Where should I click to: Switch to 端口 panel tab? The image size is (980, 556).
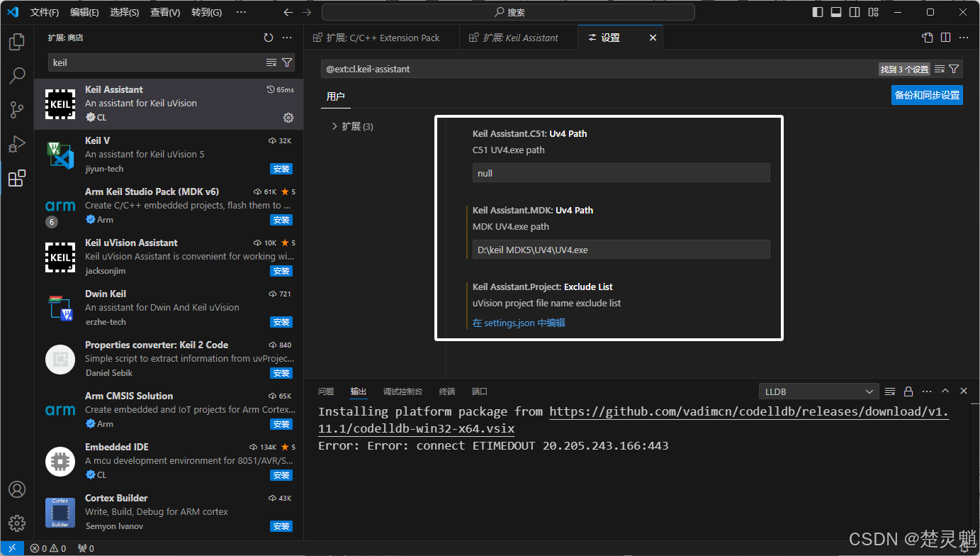coord(480,391)
